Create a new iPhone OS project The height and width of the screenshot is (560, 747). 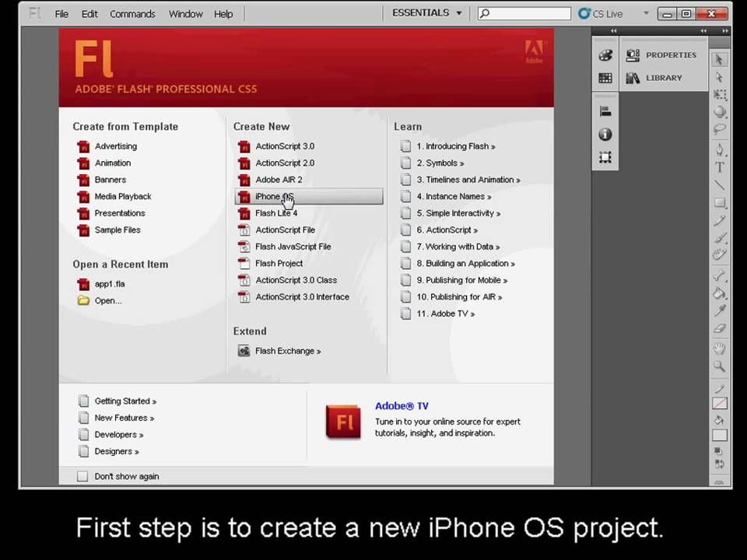tap(309, 197)
